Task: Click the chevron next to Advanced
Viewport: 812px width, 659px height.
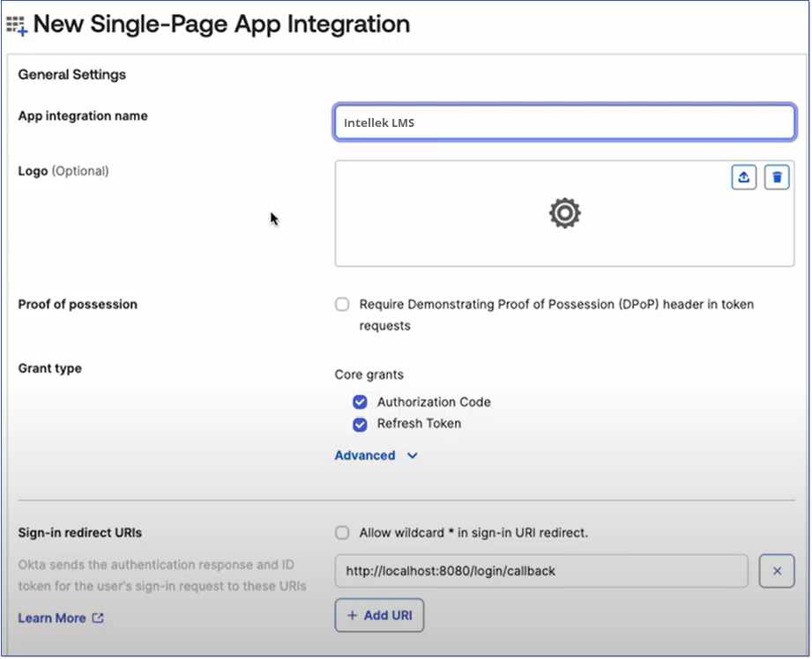Action: pos(412,456)
